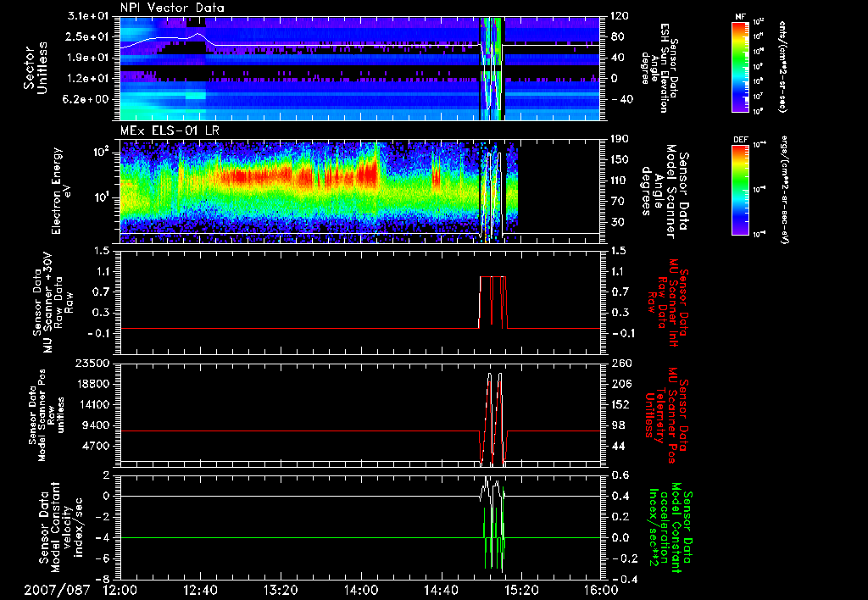Click the 'NF' label above the color bar
The height and width of the screenshot is (600, 868).
(740, 17)
